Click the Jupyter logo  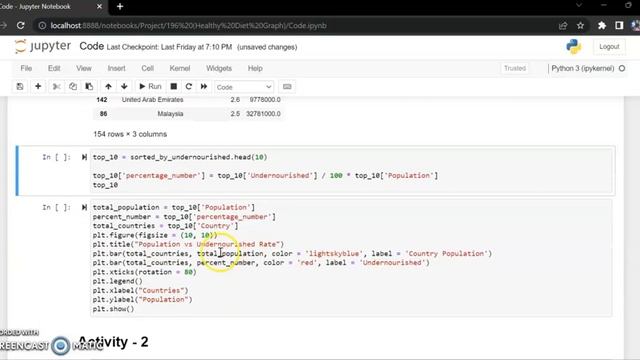point(43,46)
